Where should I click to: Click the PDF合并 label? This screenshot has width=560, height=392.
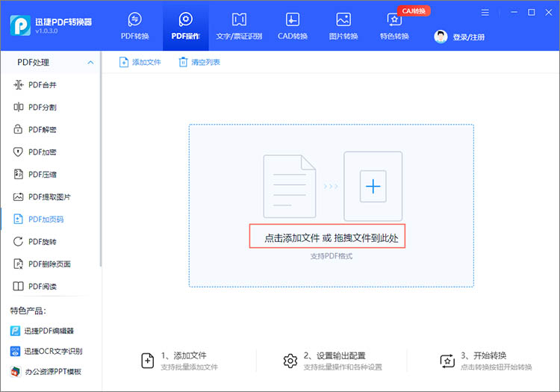point(43,85)
